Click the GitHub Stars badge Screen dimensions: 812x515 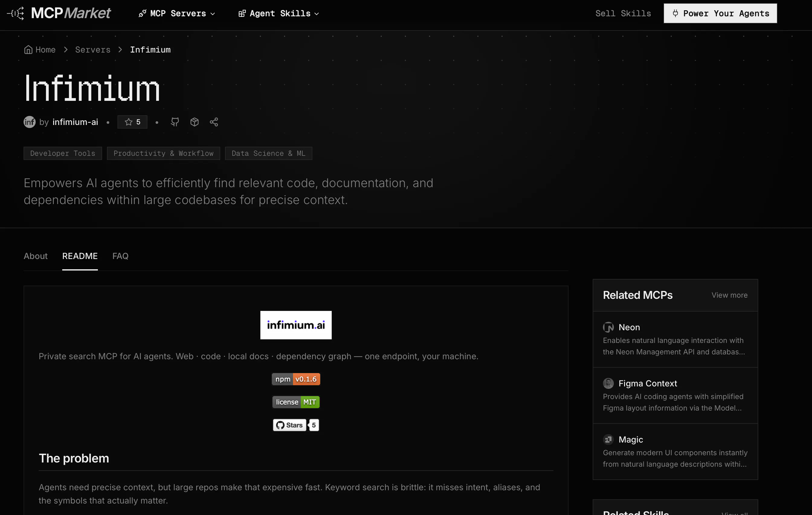point(289,425)
